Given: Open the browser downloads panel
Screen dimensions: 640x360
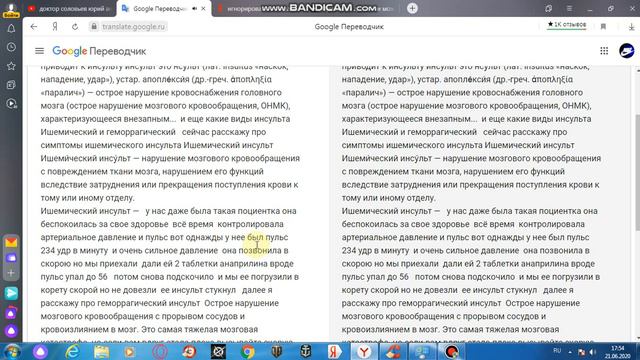Looking at the screenshot, I should pos(631,27).
